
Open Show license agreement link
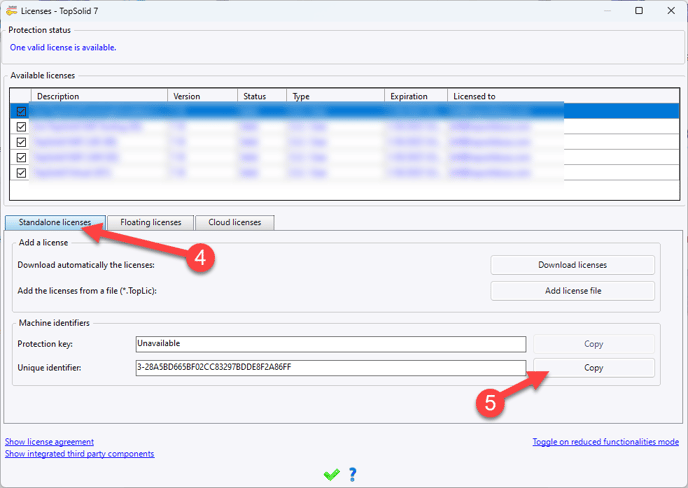49,441
